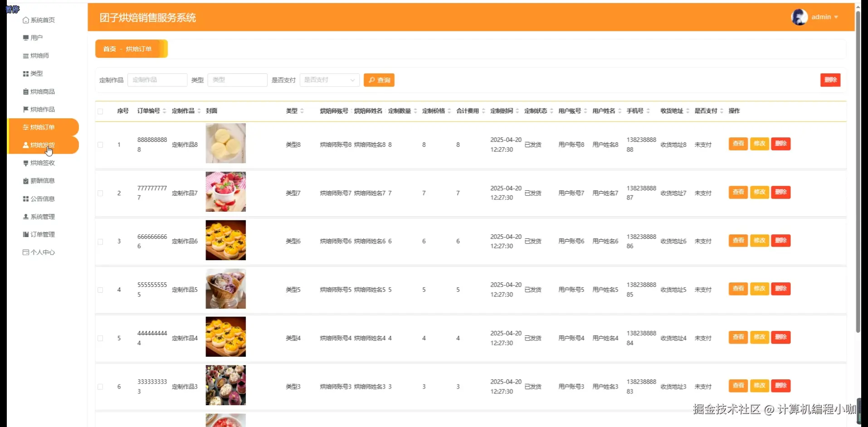
Task: Open 个人中心 in the sidebar
Action: point(43,252)
